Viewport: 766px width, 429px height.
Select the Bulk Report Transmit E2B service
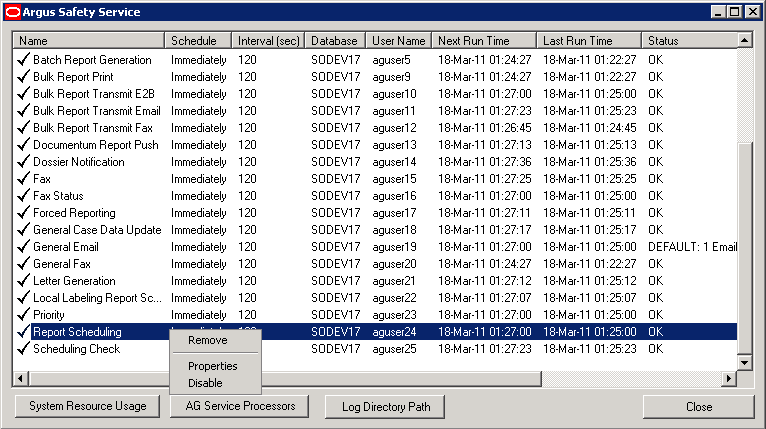94,94
